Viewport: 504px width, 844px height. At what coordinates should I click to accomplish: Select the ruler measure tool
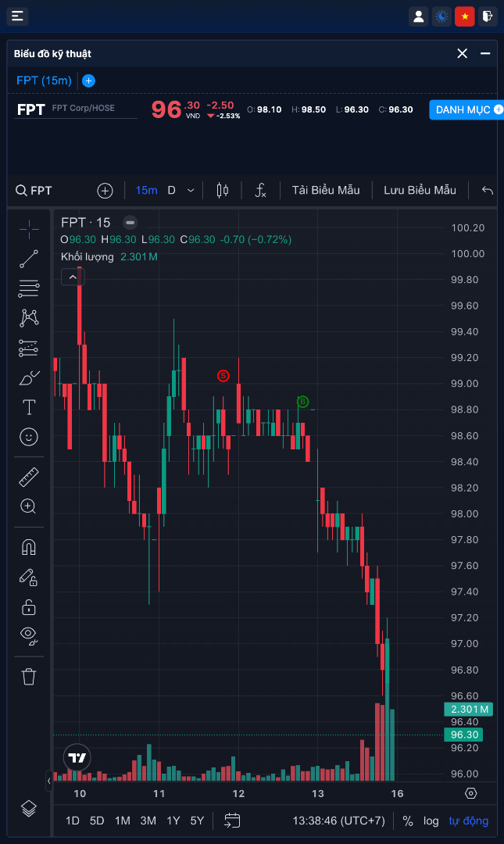(x=29, y=477)
